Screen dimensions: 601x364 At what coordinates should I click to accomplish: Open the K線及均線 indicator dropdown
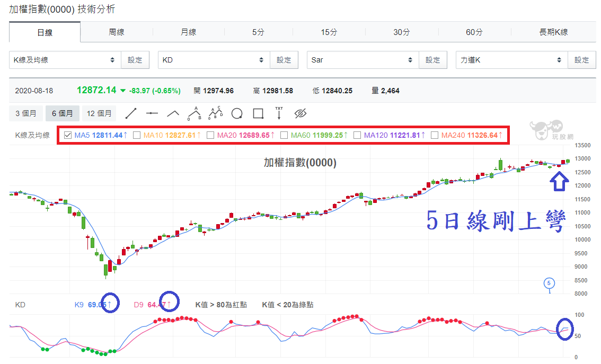(x=65, y=60)
